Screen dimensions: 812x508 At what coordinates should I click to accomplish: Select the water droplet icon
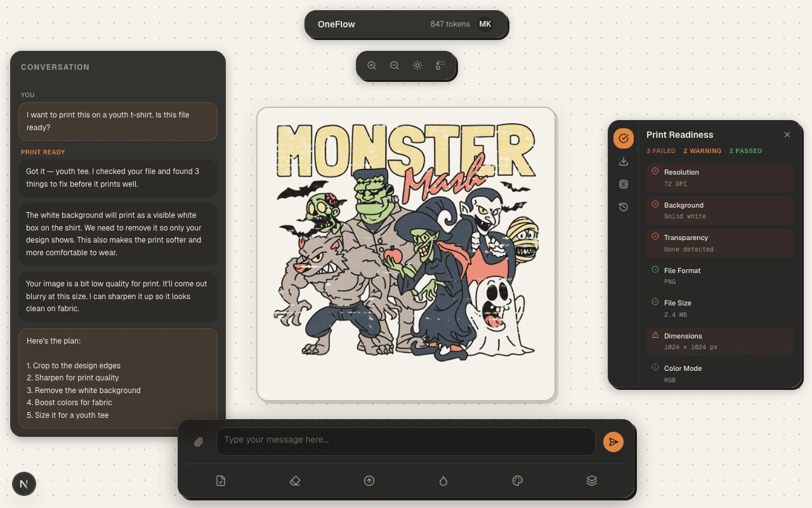click(x=443, y=481)
